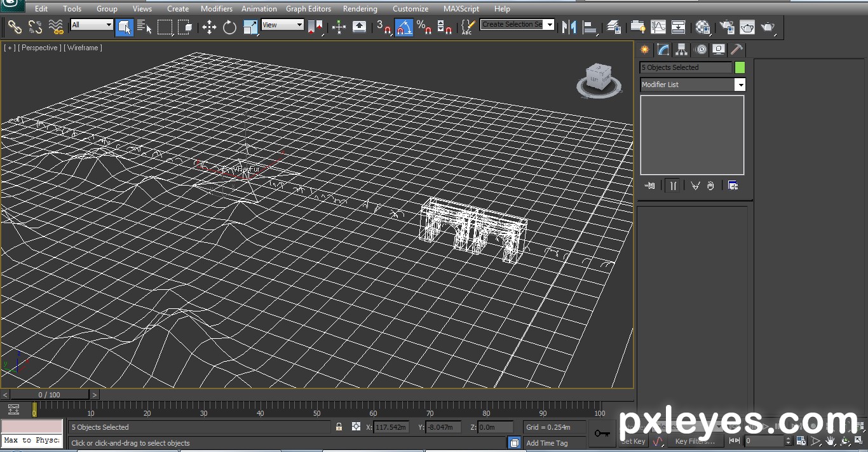The height and width of the screenshot is (452, 868).
Task: Click the Mirror tool icon
Action: pyautogui.click(x=569, y=27)
